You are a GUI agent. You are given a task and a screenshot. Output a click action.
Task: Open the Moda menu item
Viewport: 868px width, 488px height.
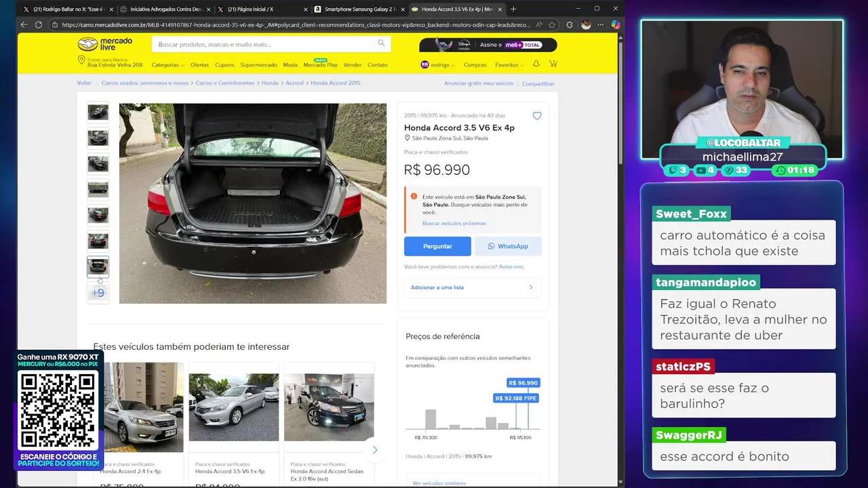coord(290,65)
